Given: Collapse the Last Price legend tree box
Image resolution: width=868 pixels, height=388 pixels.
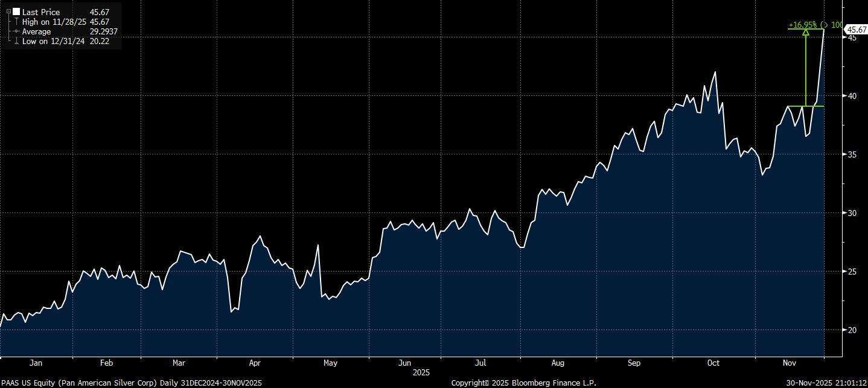Looking at the screenshot, I should (8, 12).
